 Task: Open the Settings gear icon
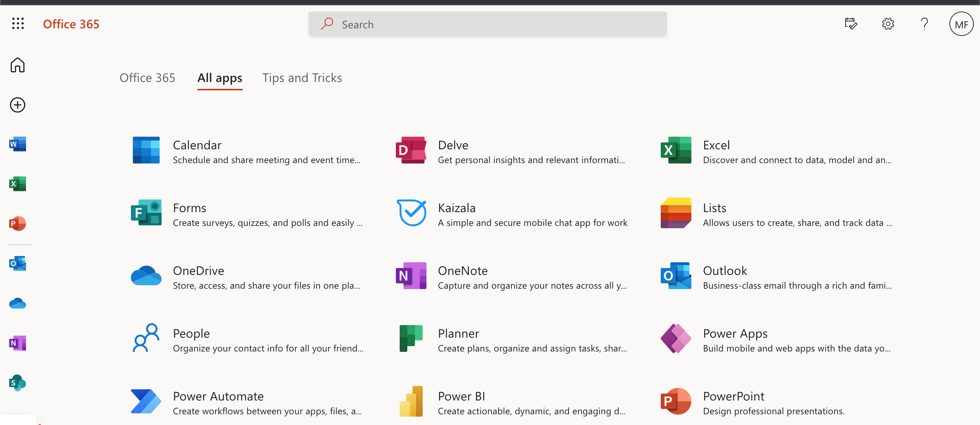tap(888, 24)
